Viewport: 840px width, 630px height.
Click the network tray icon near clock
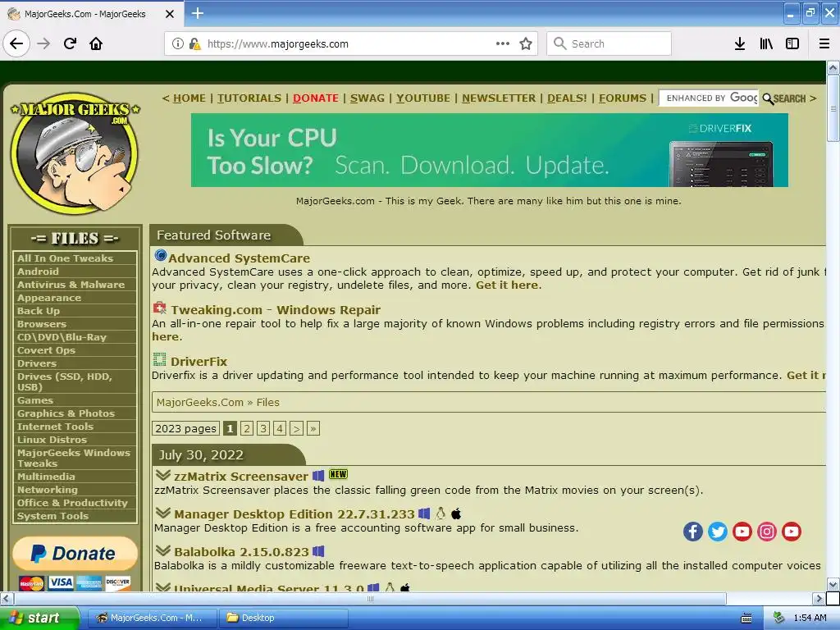tap(779, 618)
